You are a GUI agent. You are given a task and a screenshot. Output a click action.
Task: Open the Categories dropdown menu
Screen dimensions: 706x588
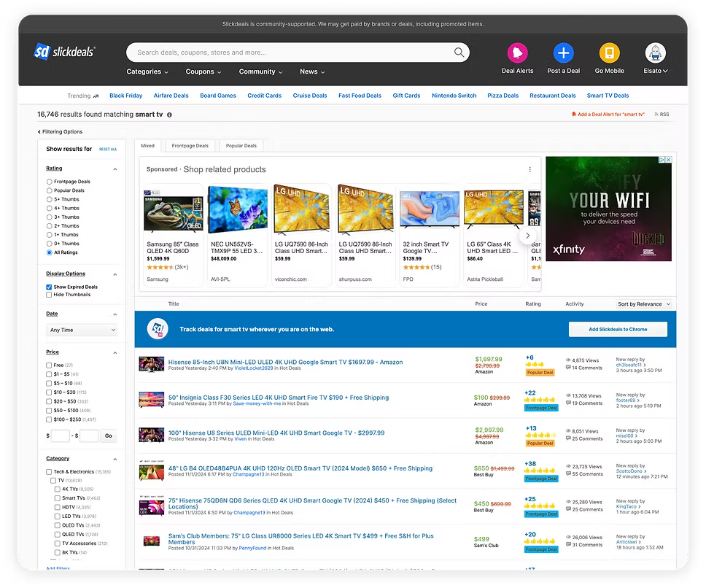pos(147,71)
